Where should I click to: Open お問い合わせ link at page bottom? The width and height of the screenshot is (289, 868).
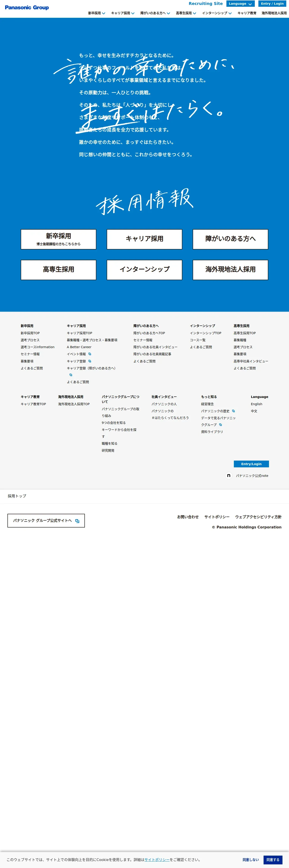(x=188, y=517)
